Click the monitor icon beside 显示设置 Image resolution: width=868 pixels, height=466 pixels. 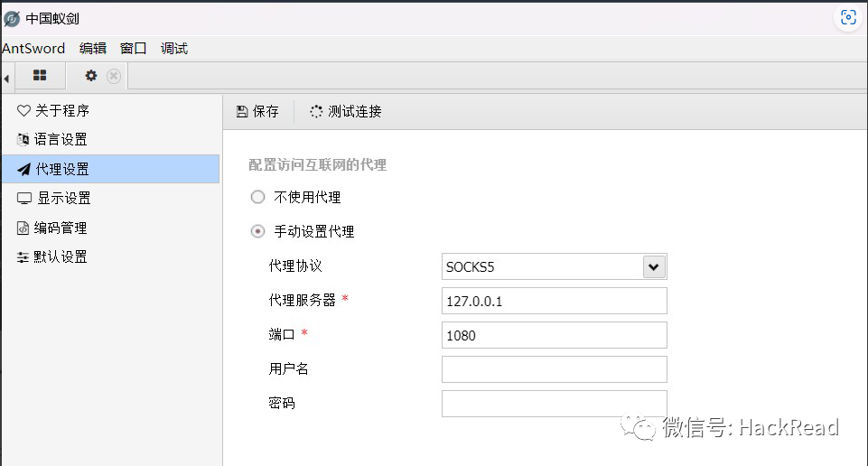pyautogui.click(x=24, y=198)
